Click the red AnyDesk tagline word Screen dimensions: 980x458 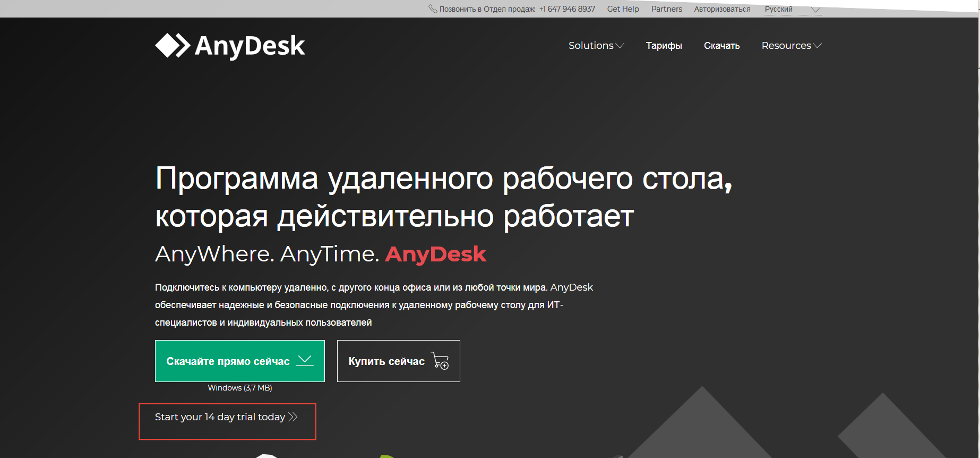pyautogui.click(x=436, y=254)
